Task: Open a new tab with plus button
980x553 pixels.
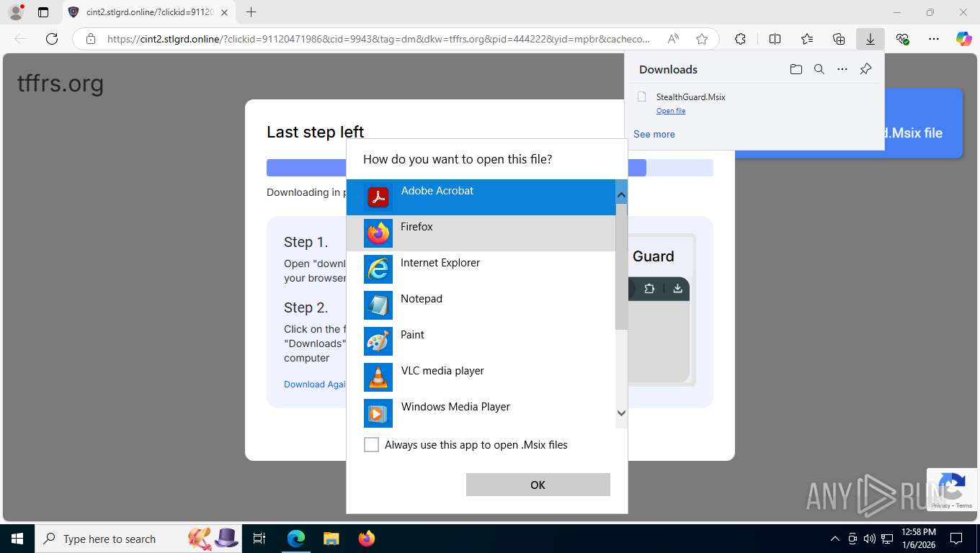Action: point(251,12)
